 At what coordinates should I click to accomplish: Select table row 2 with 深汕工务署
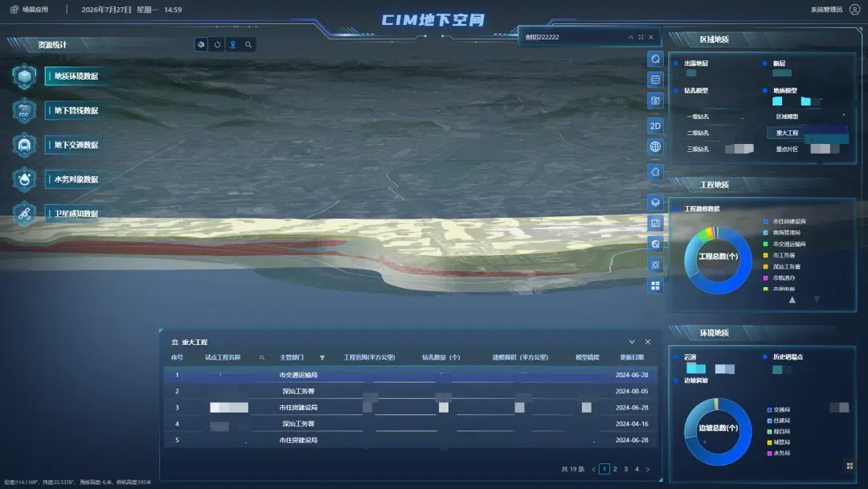click(411, 391)
